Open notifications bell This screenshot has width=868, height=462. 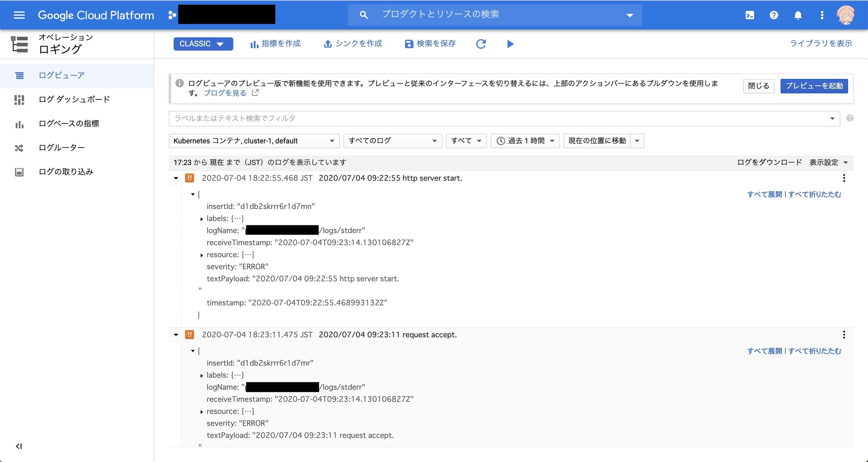[x=797, y=15]
